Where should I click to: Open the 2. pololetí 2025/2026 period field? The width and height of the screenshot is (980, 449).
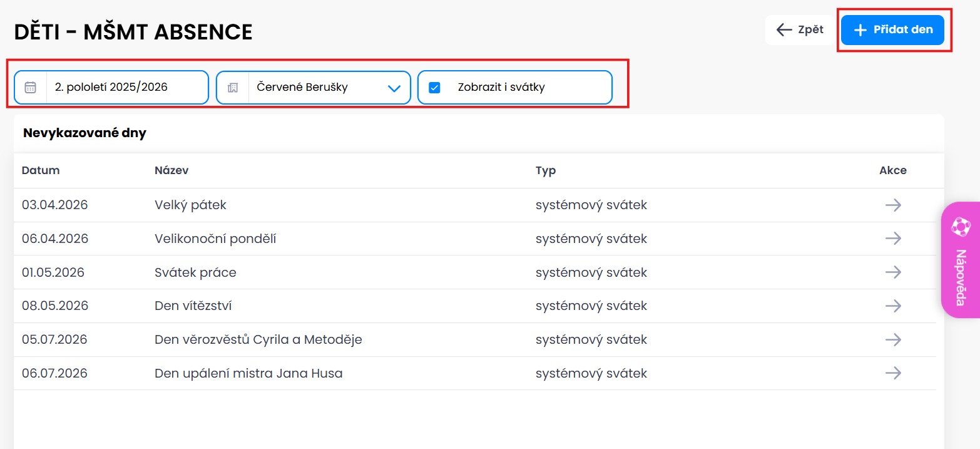[x=111, y=87]
